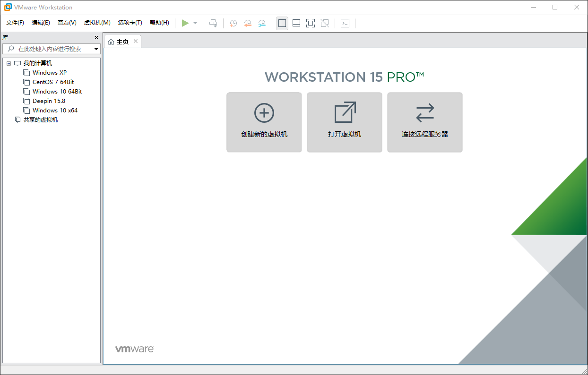Open the snapshot manager
Image resolution: width=588 pixels, height=375 pixels.
point(262,23)
